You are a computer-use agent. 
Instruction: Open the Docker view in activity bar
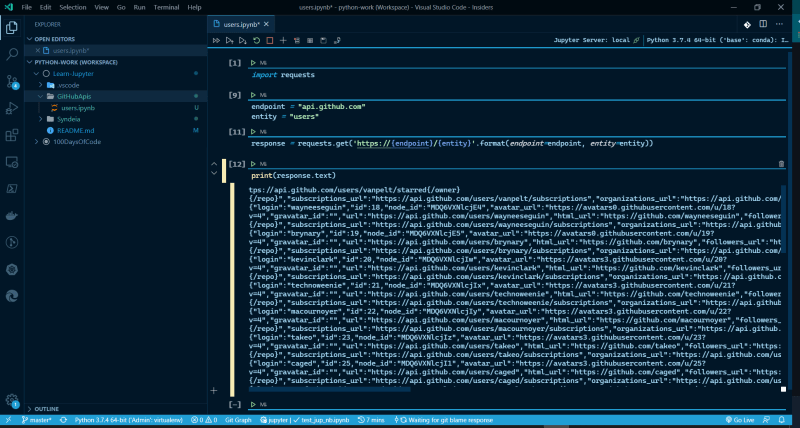tap(12, 216)
